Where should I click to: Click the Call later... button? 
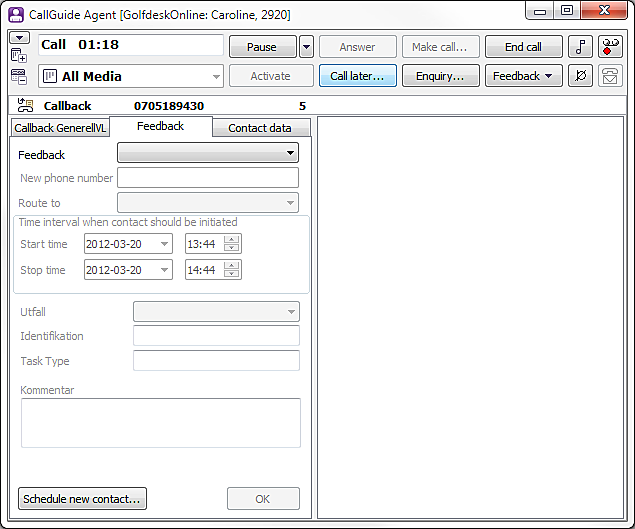[358, 76]
